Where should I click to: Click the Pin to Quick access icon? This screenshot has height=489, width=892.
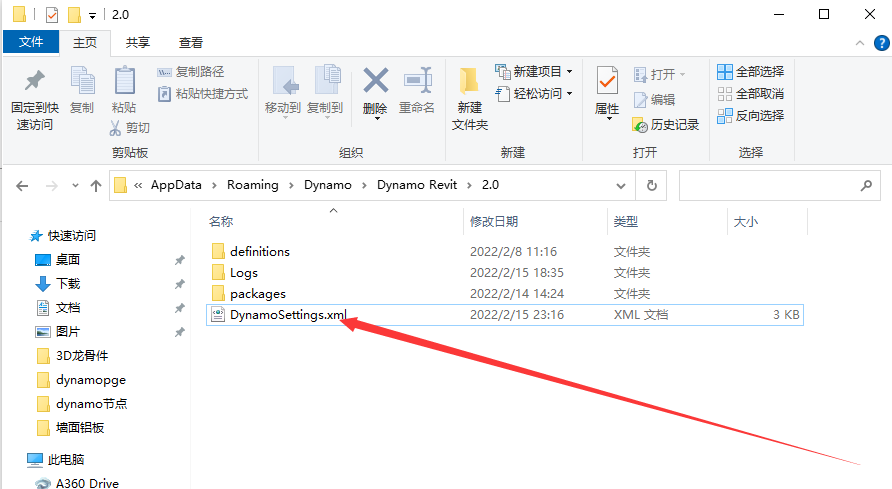[35, 81]
